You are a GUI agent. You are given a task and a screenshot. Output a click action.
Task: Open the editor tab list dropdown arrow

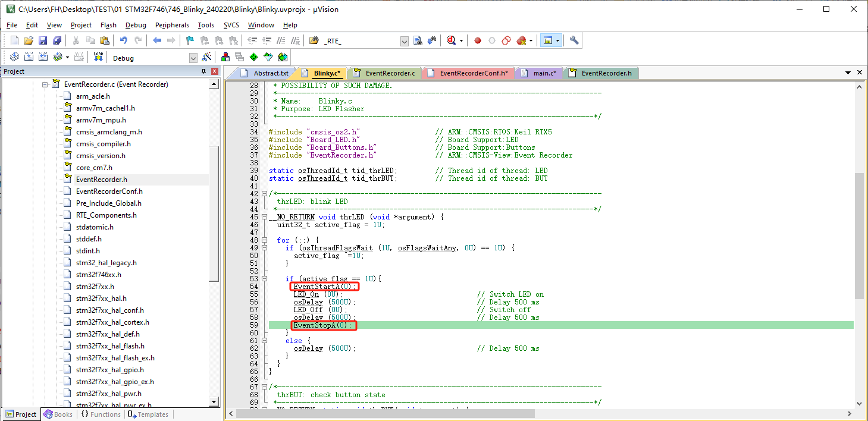point(848,73)
